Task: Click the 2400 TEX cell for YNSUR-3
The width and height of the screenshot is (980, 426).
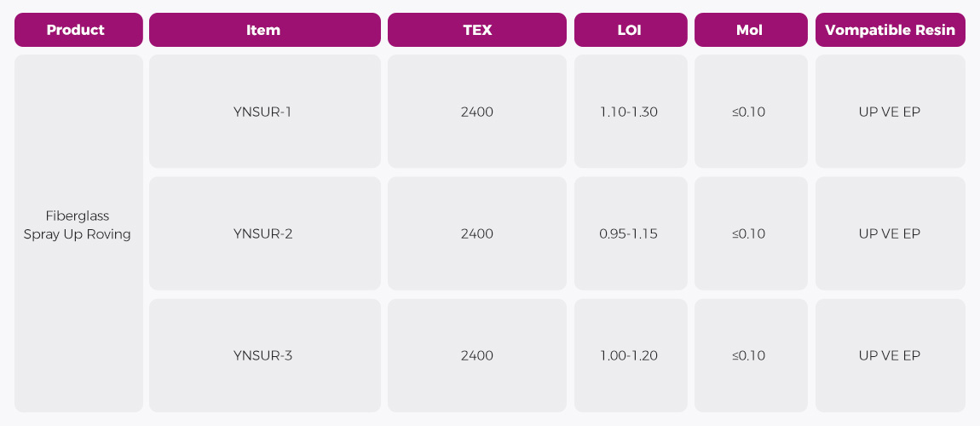Action: coord(476,355)
